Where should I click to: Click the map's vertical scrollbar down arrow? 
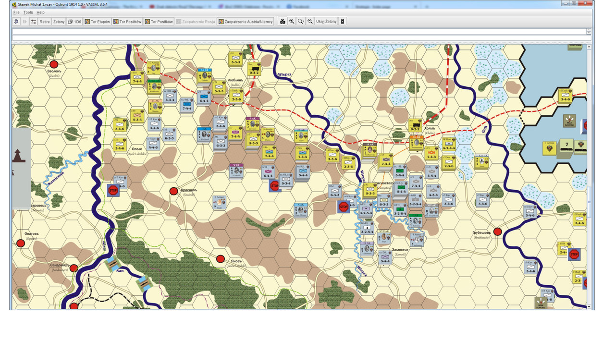(589, 306)
